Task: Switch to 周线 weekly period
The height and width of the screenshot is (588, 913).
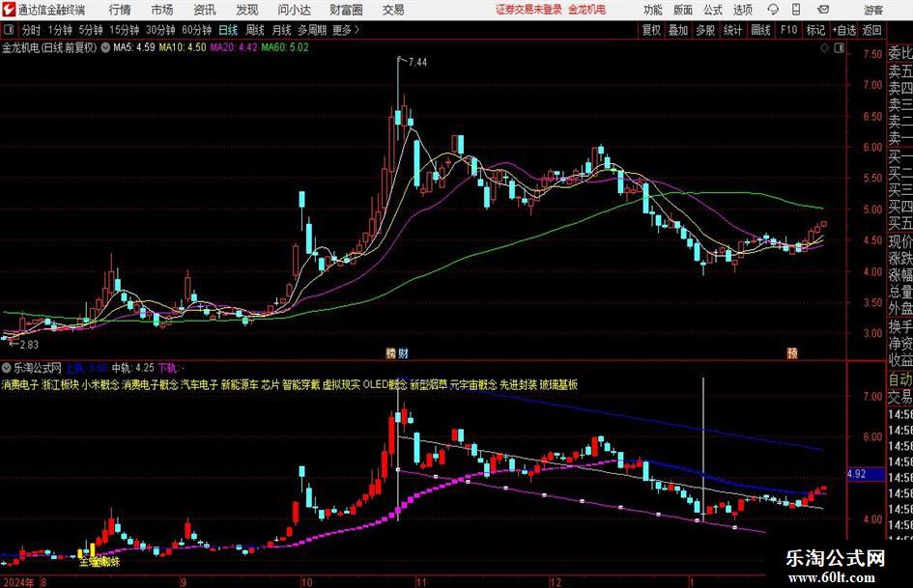Action: point(255,30)
